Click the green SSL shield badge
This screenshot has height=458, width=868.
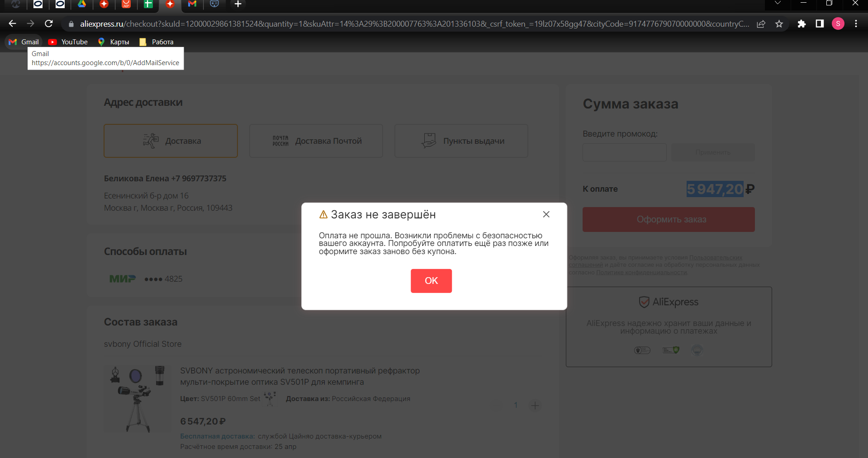671,350
